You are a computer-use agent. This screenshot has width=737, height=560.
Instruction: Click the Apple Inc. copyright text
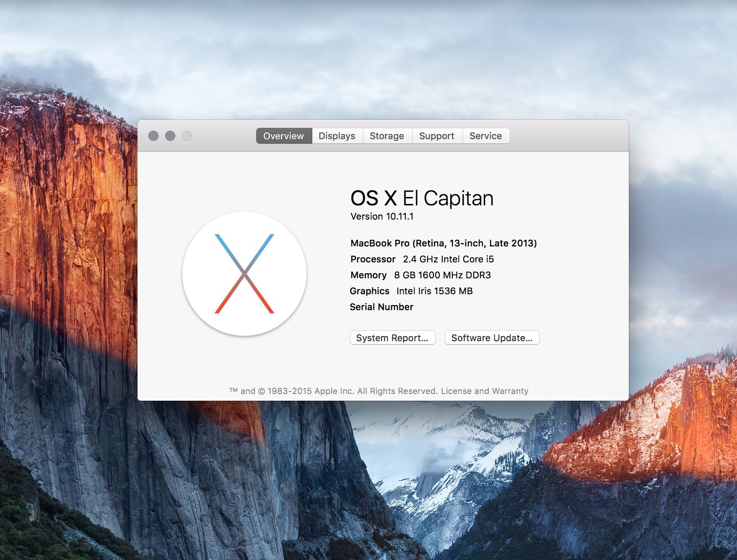[334, 391]
